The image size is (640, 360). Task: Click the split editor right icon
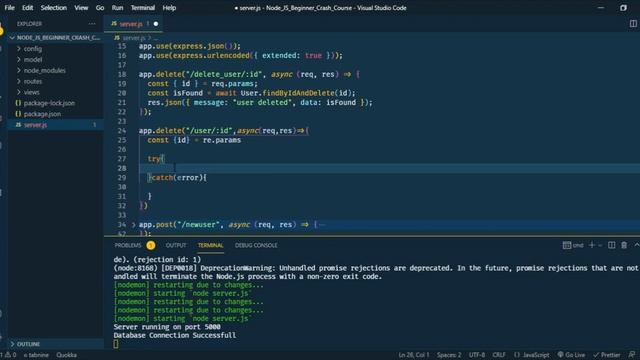tap(633, 24)
